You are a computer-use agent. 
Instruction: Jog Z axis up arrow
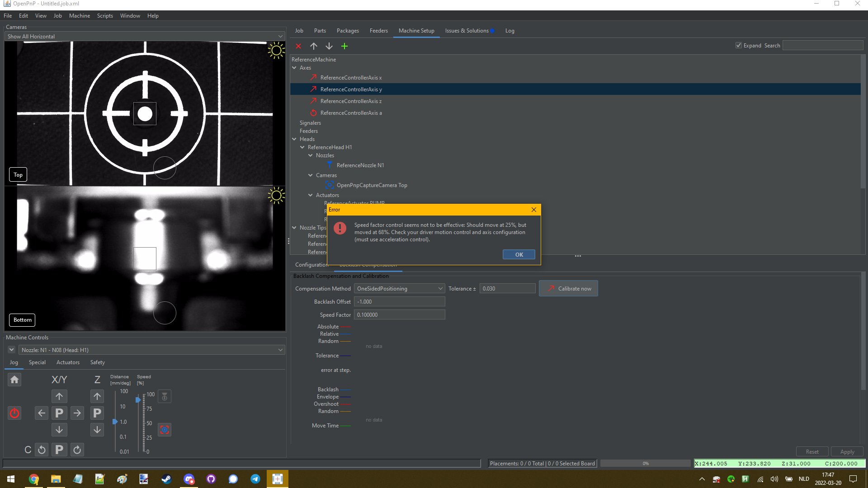click(97, 396)
